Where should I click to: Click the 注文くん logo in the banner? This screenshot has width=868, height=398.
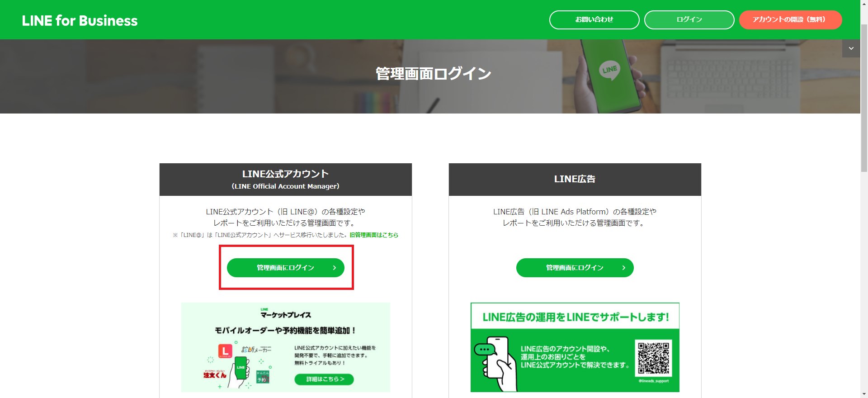coord(214,374)
